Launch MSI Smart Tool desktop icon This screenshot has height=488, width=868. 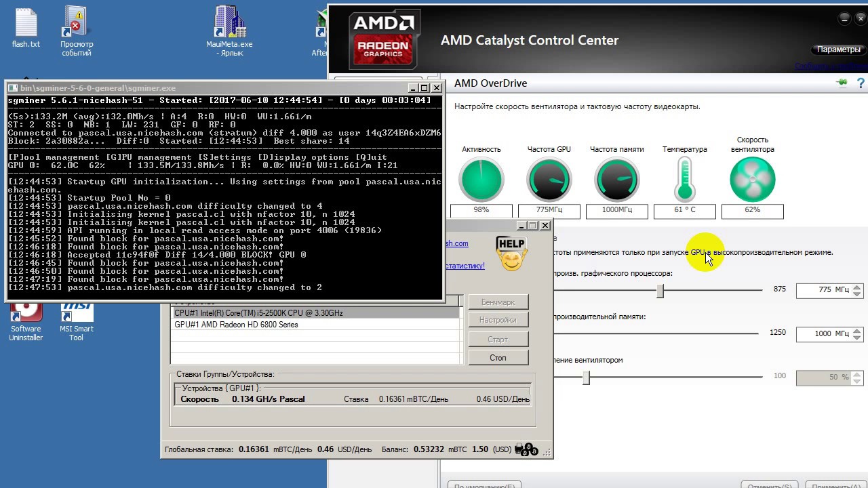pyautogui.click(x=76, y=322)
